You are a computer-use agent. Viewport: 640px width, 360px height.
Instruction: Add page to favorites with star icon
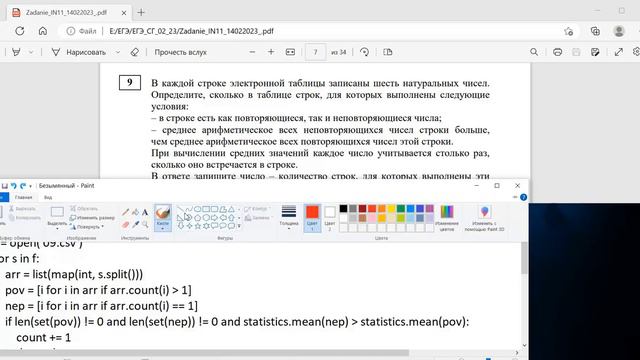pos(568,31)
